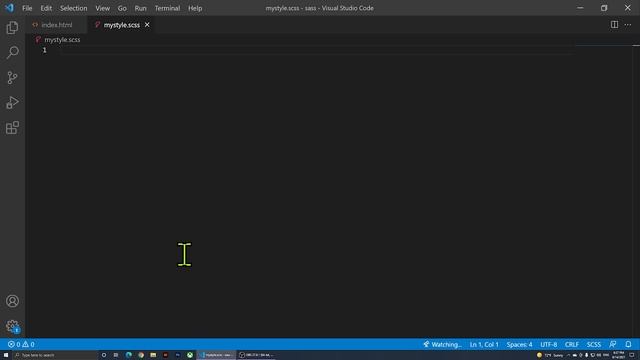This screenshot has width=640, height=360.
Task: Click the taskbar clock and date
Action: pos(618,355)
